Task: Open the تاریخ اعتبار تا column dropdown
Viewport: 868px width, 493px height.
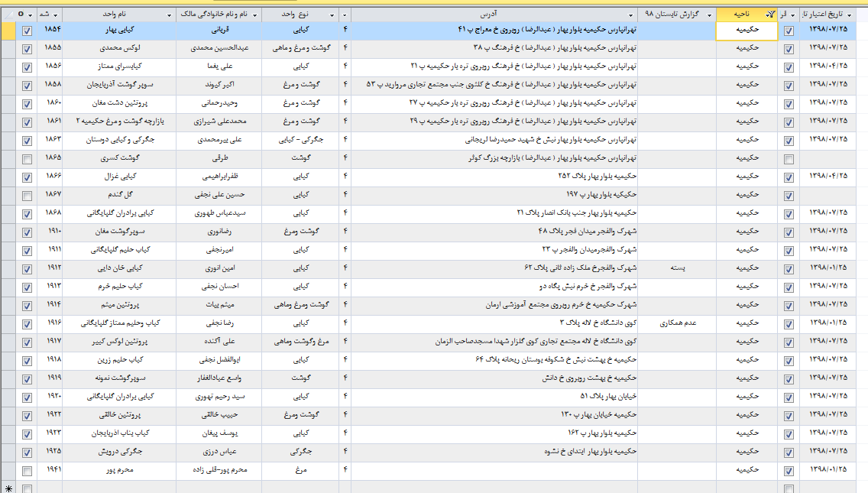Action: [x=849, y=15]
